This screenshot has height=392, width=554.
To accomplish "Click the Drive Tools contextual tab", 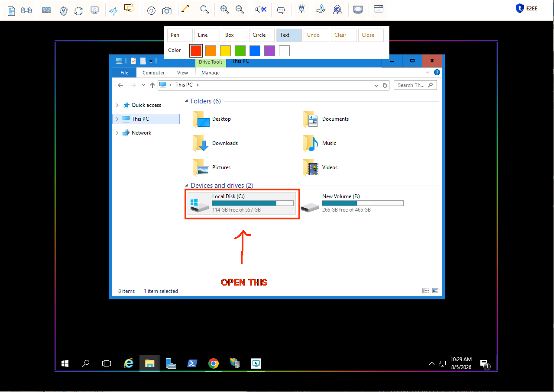I will point(211,62).
